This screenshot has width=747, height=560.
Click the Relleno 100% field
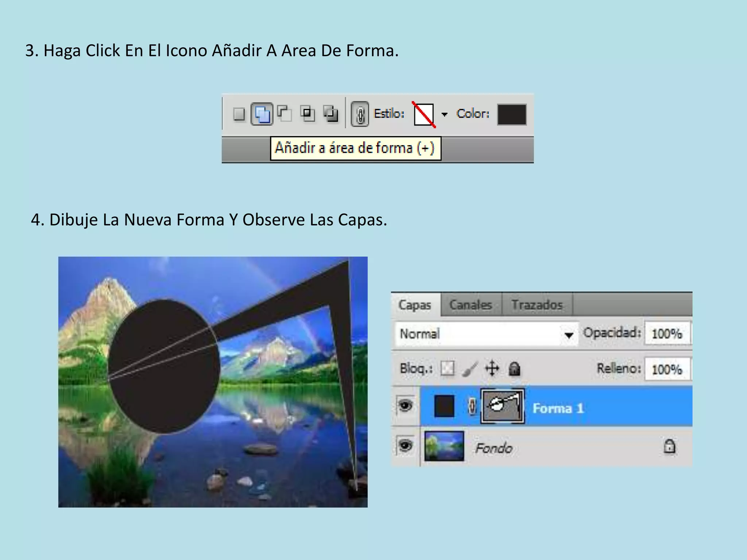pos(667,369)
